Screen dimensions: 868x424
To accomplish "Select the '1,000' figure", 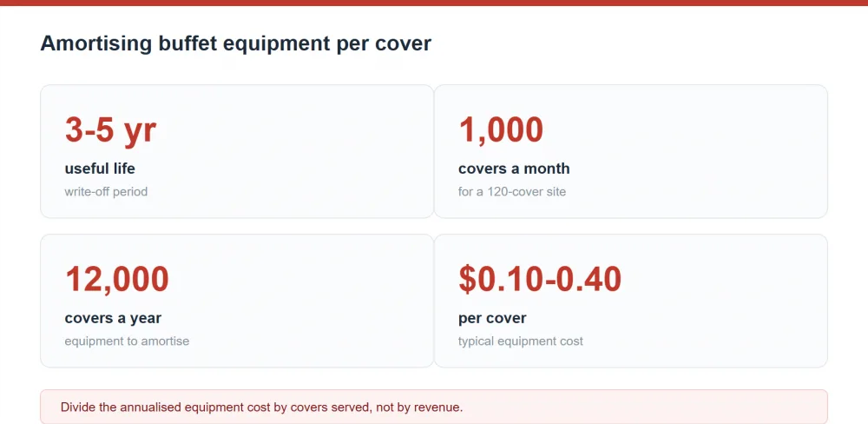I will point(501,129).
